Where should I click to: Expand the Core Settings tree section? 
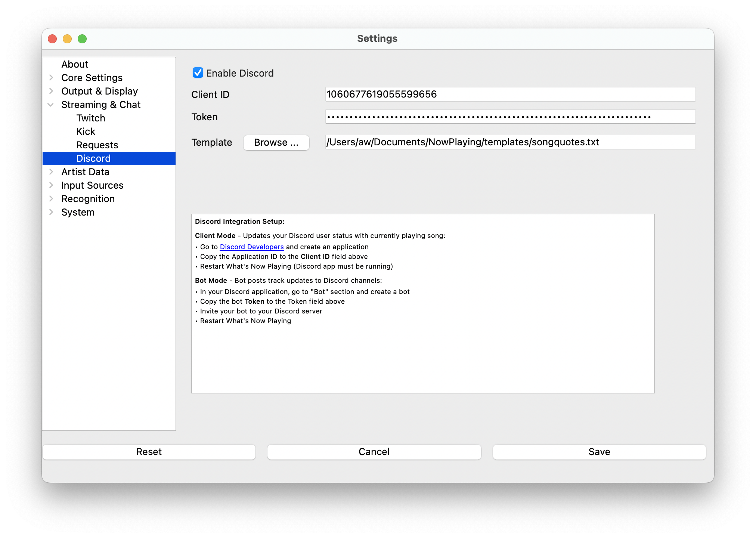(51, 78)
